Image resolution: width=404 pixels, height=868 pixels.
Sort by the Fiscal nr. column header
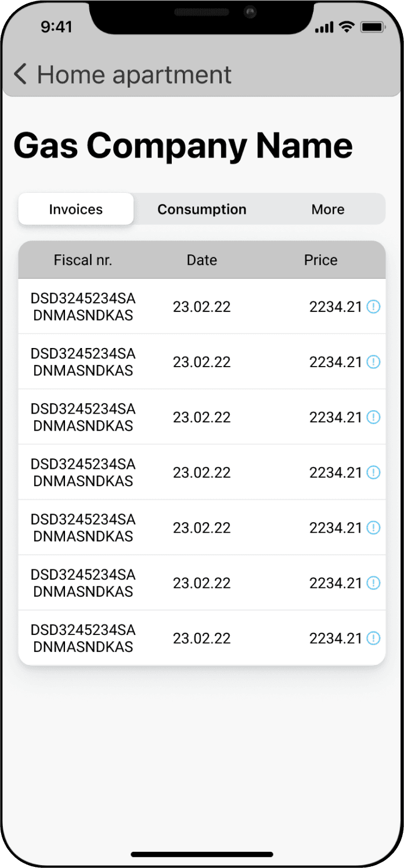[83, 260]
